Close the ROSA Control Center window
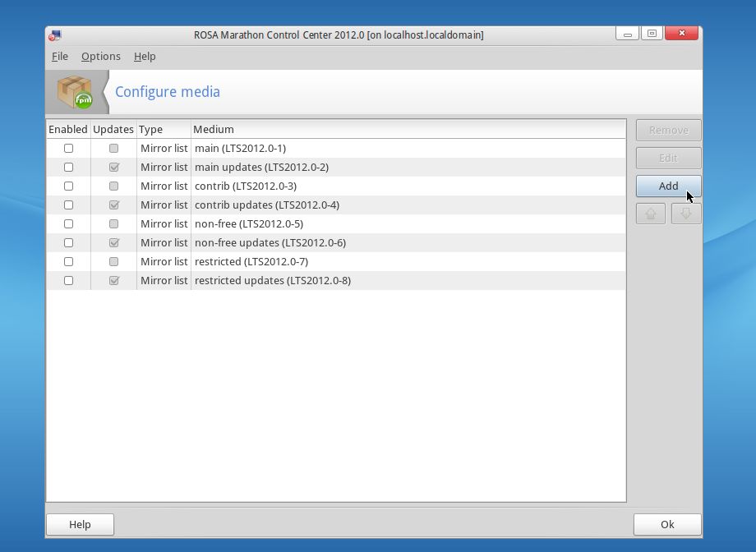This screenshot has height=552, width=756. click(682, 33)
